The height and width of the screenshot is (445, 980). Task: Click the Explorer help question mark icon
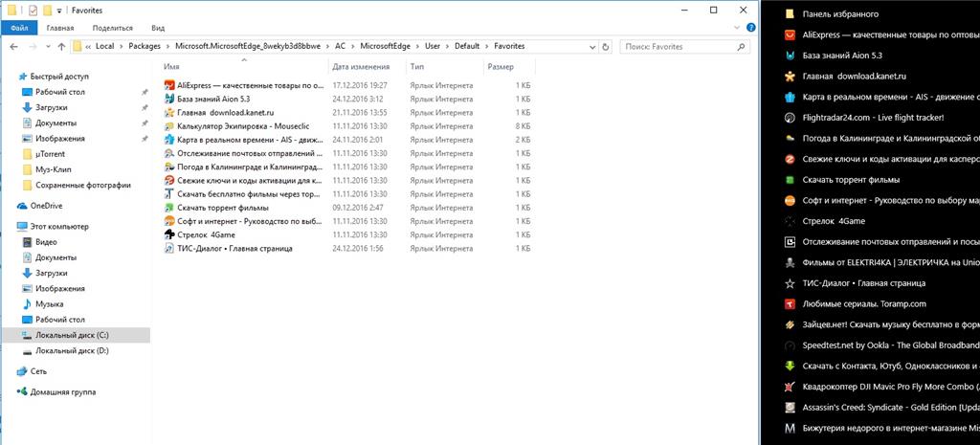click(751, 28)
